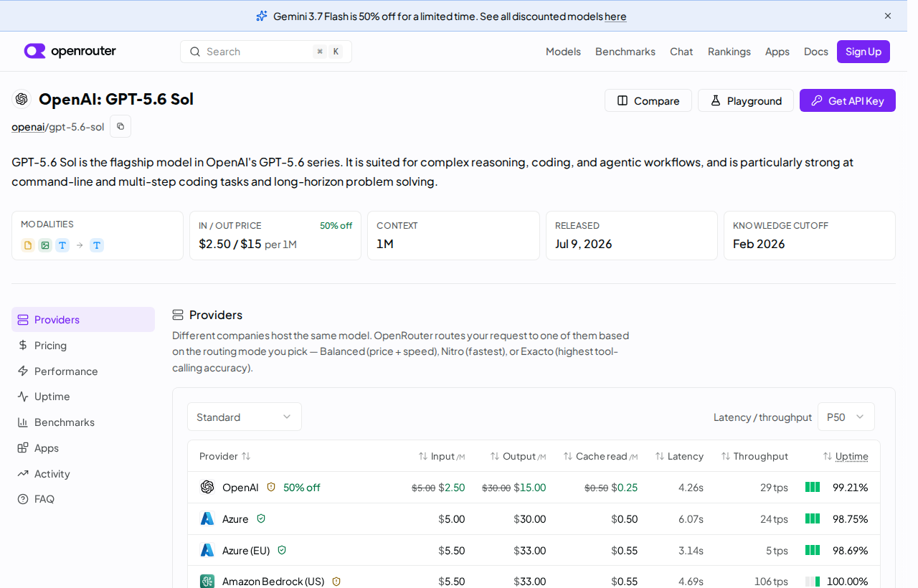Sort the table by Input price
Viewport: 918px width, 588px height.
[442, 456]
